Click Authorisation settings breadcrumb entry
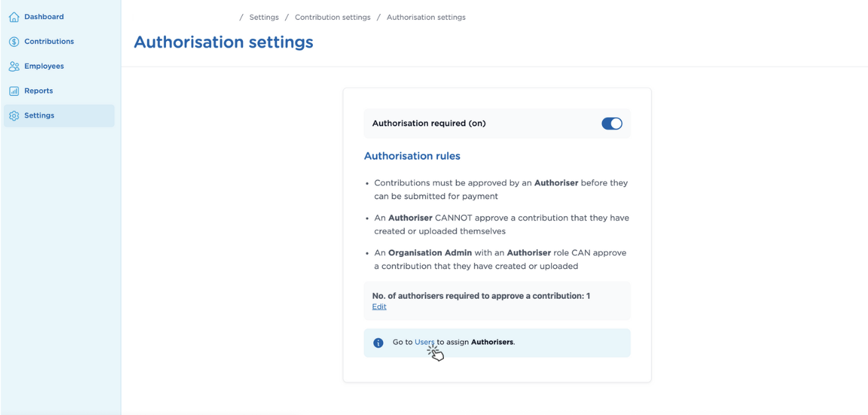Screen dimensions: 868x415 (x=426, y=17)
